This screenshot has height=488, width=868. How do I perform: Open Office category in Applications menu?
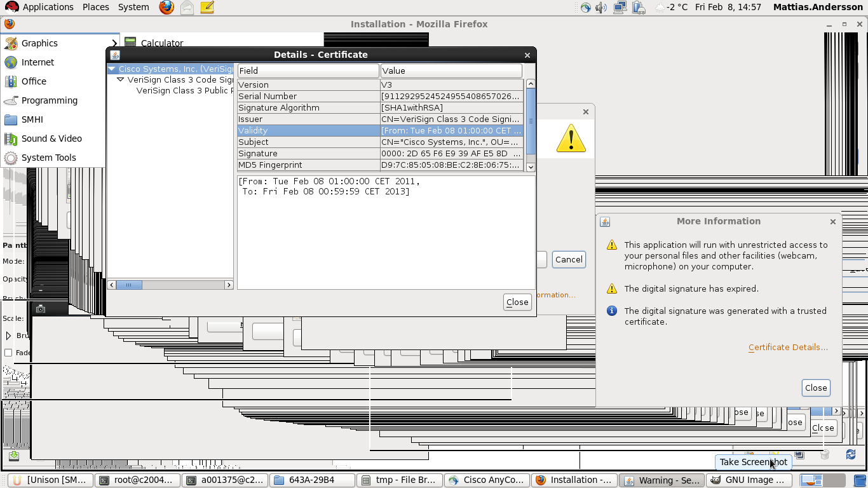coord(60,81)
